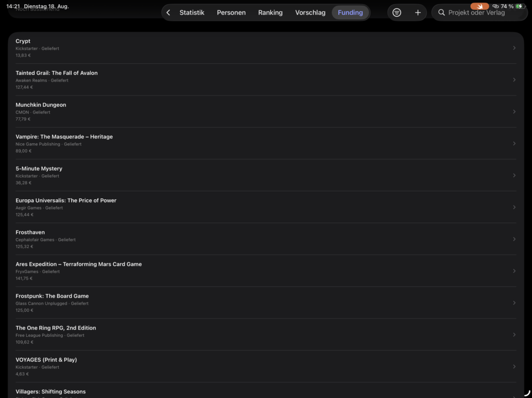This screenshot has width=532, height=398.
Task: Focus the Projekt oder Verlag search field
Action: pos(480,12)
